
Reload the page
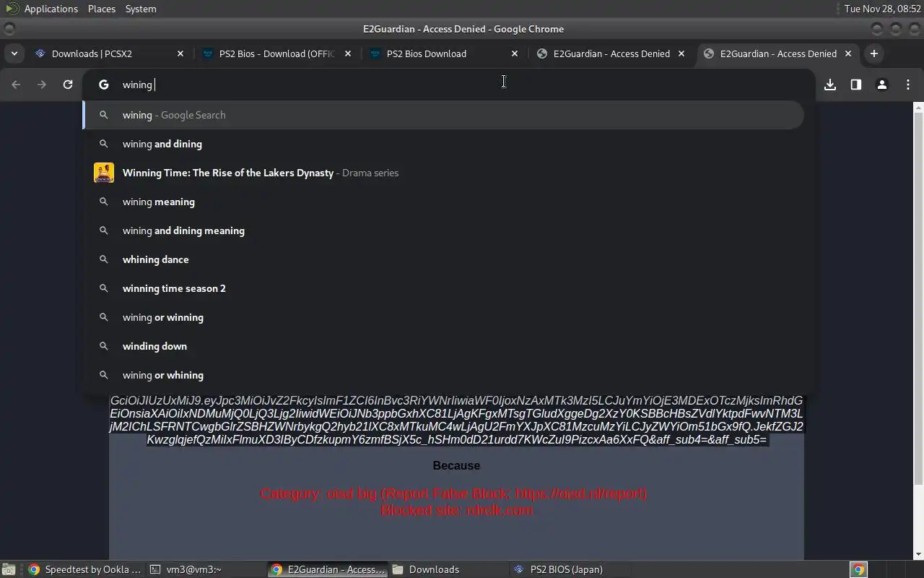coord(68,85)
